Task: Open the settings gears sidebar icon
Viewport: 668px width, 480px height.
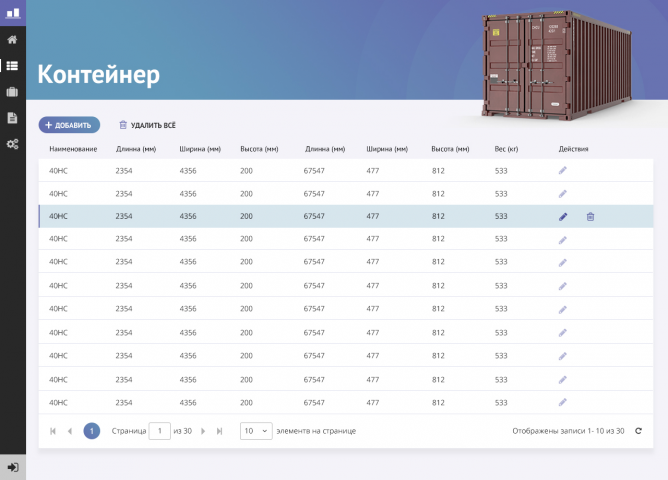Action: 12,144
